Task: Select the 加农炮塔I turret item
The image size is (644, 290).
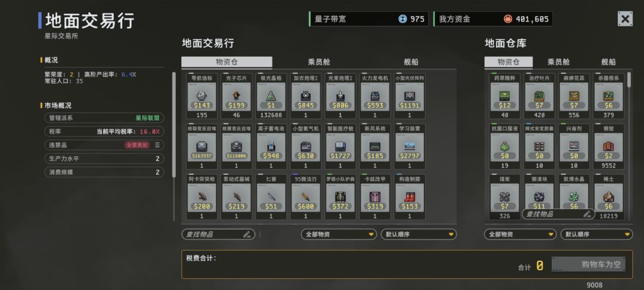Action: 305,96
